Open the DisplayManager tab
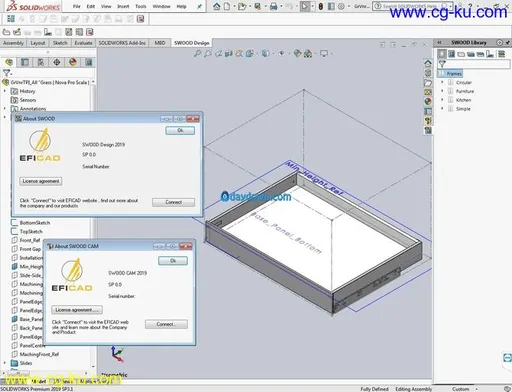Image resolution: width=512 pixels, height=392 pixels. (73, 62)
